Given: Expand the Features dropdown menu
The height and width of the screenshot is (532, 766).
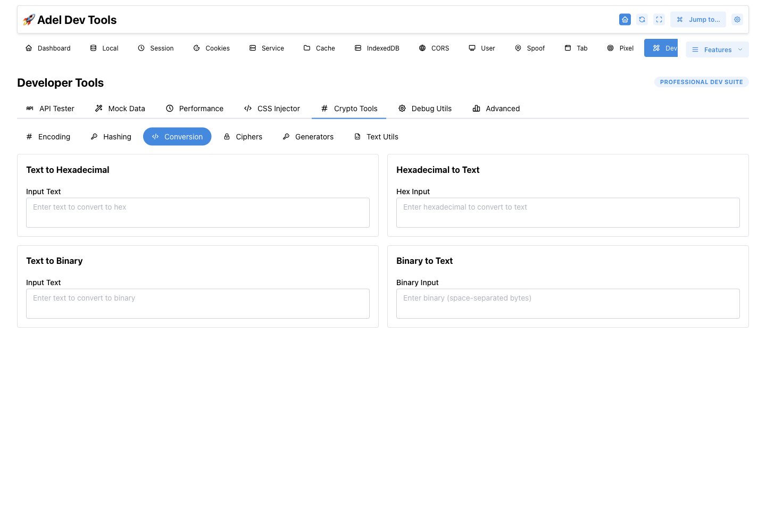Looking at the screenshot, I should (717, 49).
